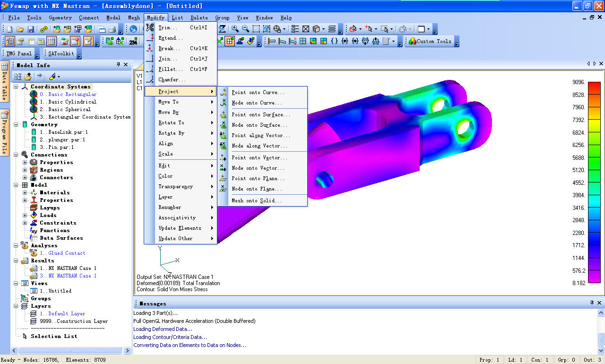Image resolution: width=605 pixels, height=364 pixels.
Task: Open the Update Elements submenu
Action: [181, 228]
